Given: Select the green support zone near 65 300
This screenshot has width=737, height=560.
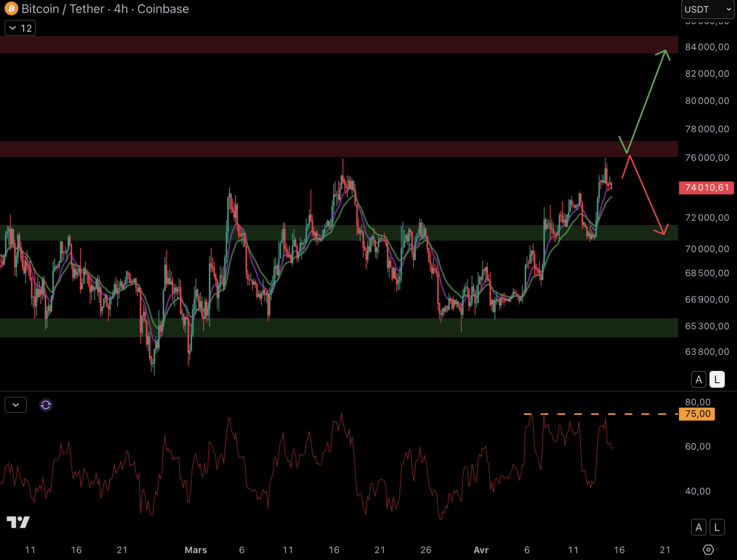Looking at the screenshot, I should pyautogui.click(x=337, y=328).
